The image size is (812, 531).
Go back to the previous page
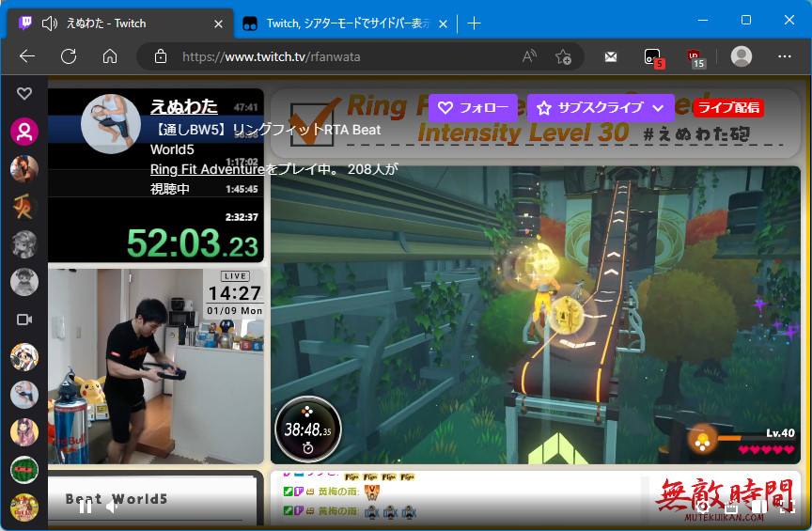pos(27,56)
